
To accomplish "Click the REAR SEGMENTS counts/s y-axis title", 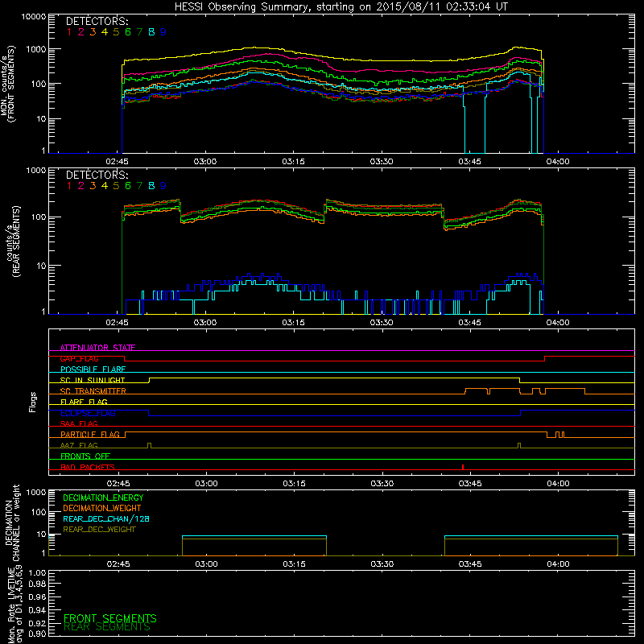I will coord(13,242).
